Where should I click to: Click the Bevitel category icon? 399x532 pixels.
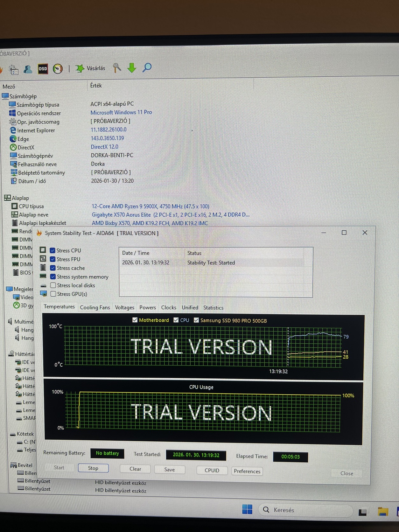13,465
